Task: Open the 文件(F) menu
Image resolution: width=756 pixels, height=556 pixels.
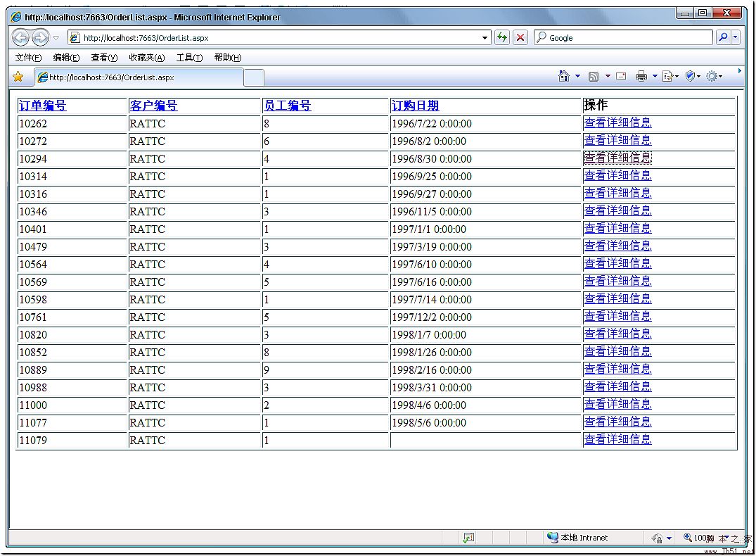Action: tap(28, 58)
